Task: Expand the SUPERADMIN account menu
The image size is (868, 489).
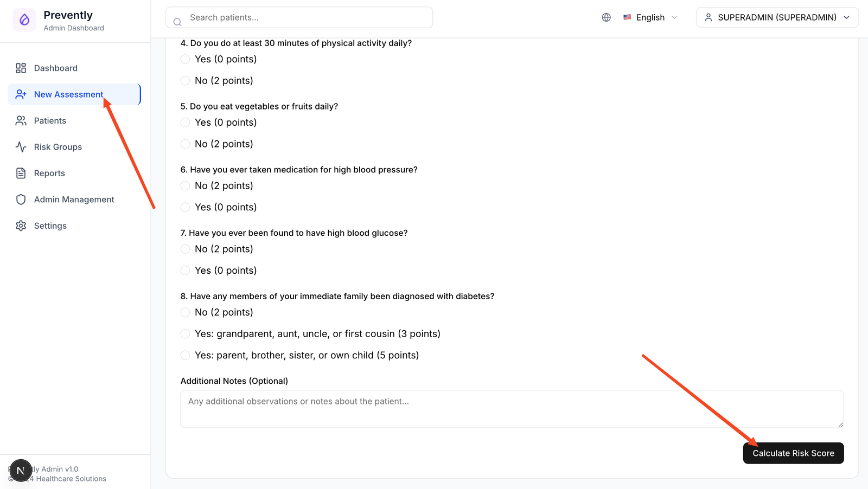Action: (x=777, y=17)
